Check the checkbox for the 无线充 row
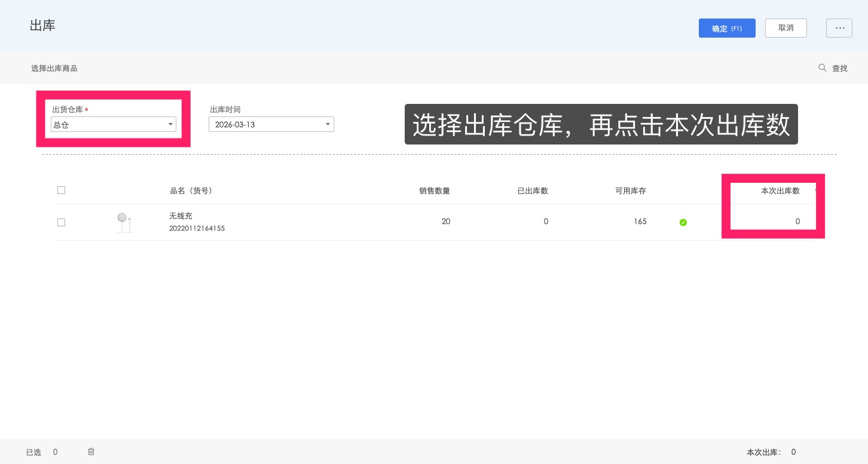Screen dimensions: 868x464 point(61,222)
